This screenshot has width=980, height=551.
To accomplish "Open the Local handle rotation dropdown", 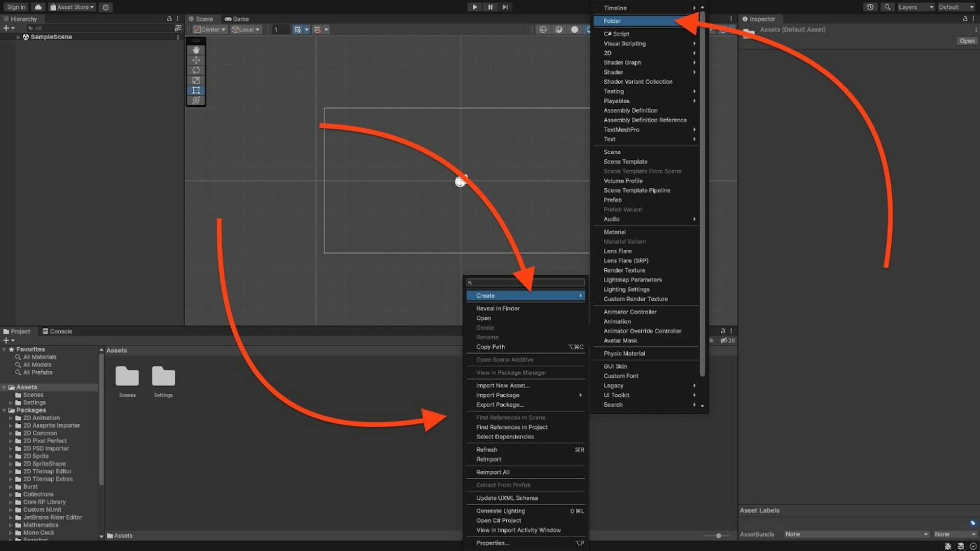I will click(246, 29).
